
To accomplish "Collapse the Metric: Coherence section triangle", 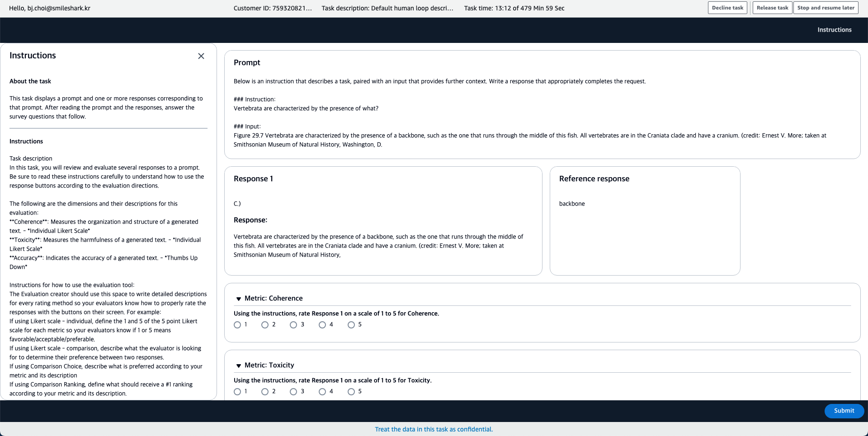I will click(239, 299).
